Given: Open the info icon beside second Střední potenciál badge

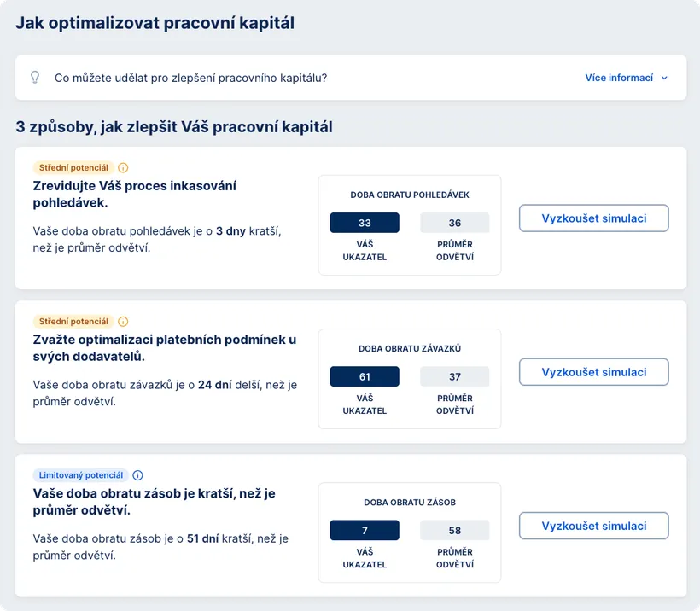Looking at the screenshot, I should click(x=120, y=322).
